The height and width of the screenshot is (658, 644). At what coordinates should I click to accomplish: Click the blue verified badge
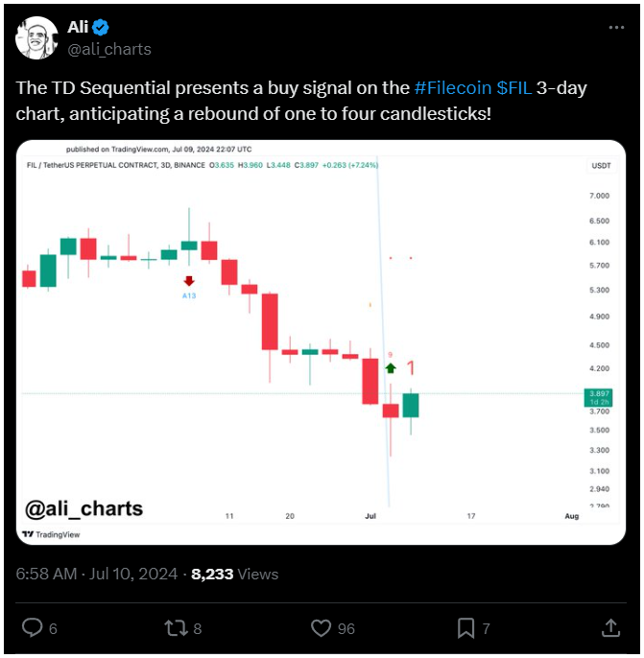point(101,28)
